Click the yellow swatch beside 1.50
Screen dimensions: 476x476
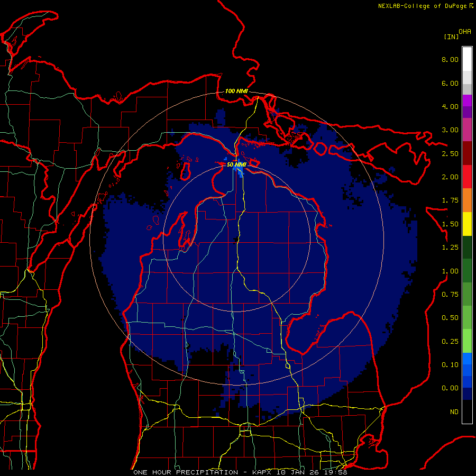pos(467,224)
